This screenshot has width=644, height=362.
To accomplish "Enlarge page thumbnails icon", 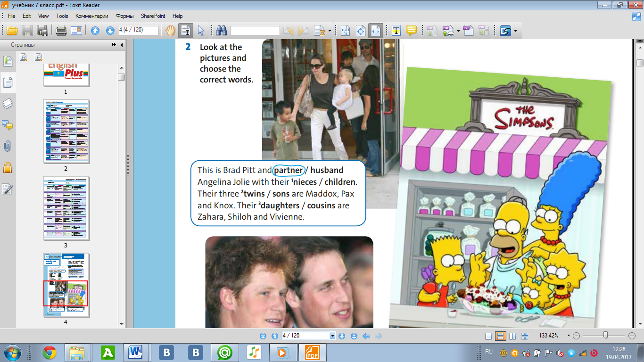I will (24, 58).
